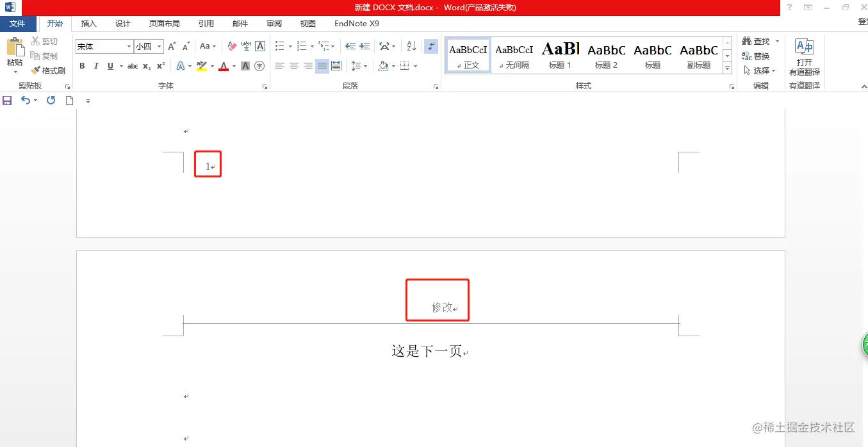Apply yellow text highlight color

[x=202, y=66]
